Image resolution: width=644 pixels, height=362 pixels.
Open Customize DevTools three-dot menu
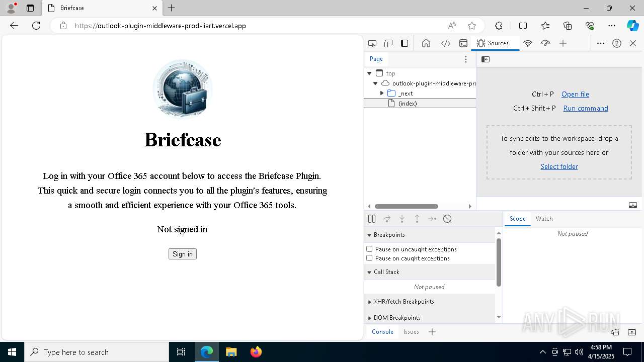(601, 43)
